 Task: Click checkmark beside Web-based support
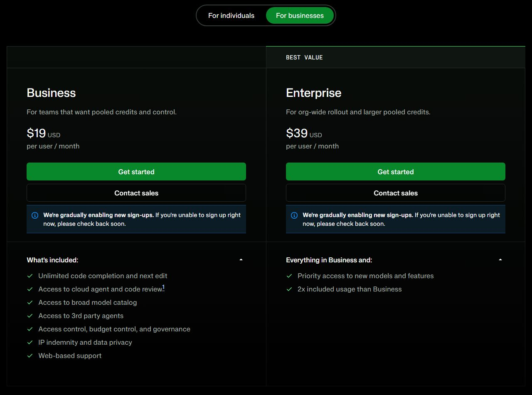30,355
